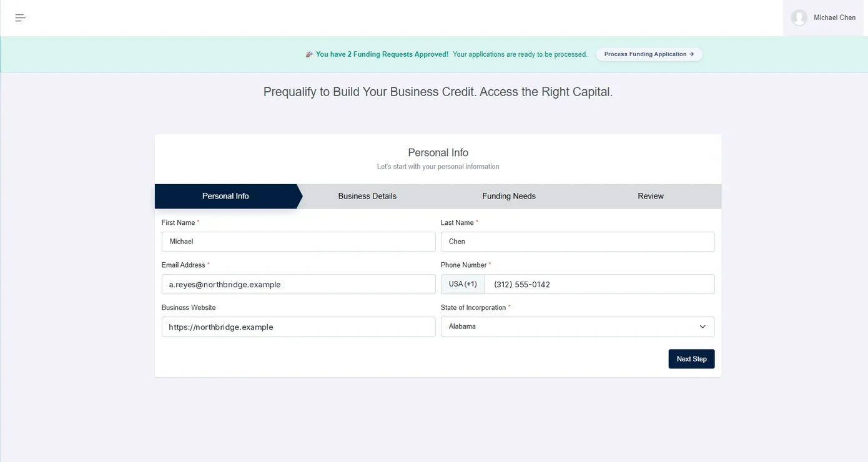Click the 'Prequalify to Build Your Business Credit' heading
Screen dimensions: 868x462
[438, 92]
